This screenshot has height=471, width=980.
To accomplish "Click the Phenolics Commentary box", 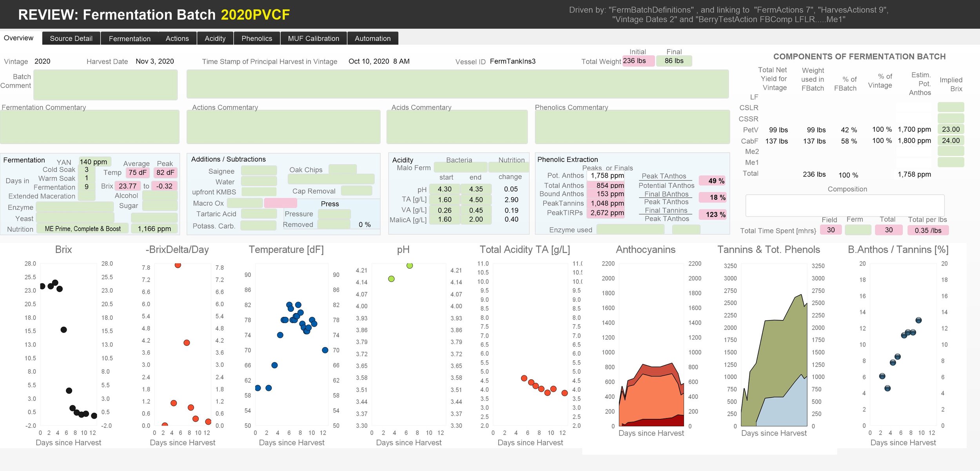I will pyautogui.click(x=632, y=127).
